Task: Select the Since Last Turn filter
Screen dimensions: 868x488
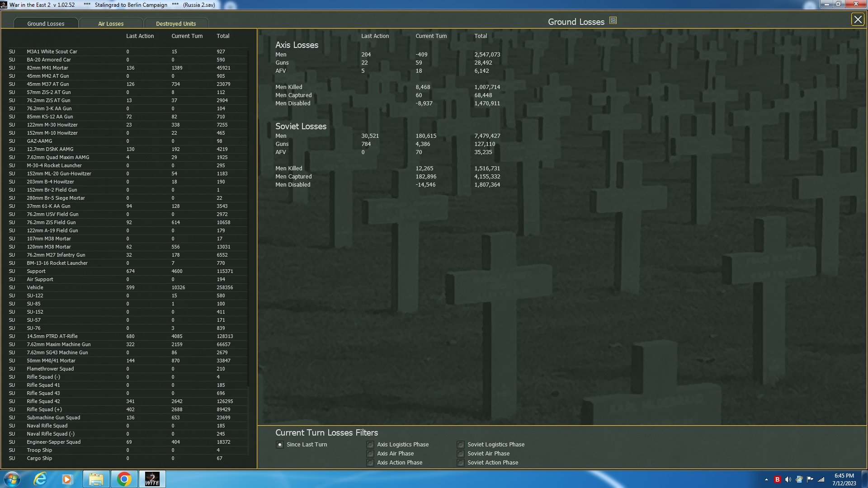Action: tap(280, 445)
